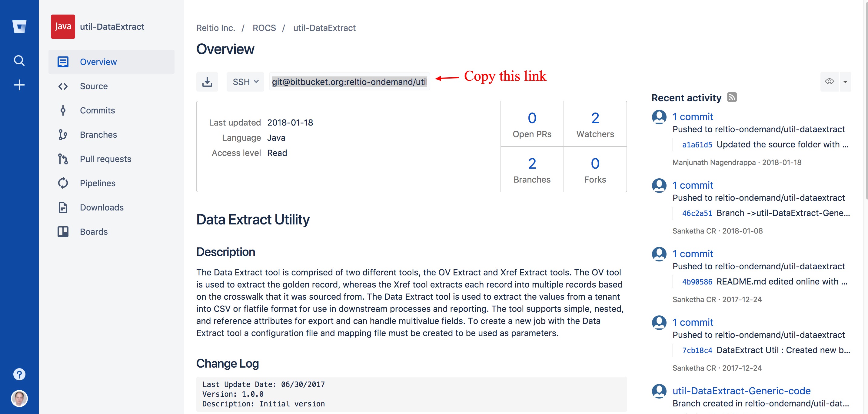Viewport: 868px width, 414px height.
Task: Open commit hash 46c2a51
Action: (x=697, y=213)
